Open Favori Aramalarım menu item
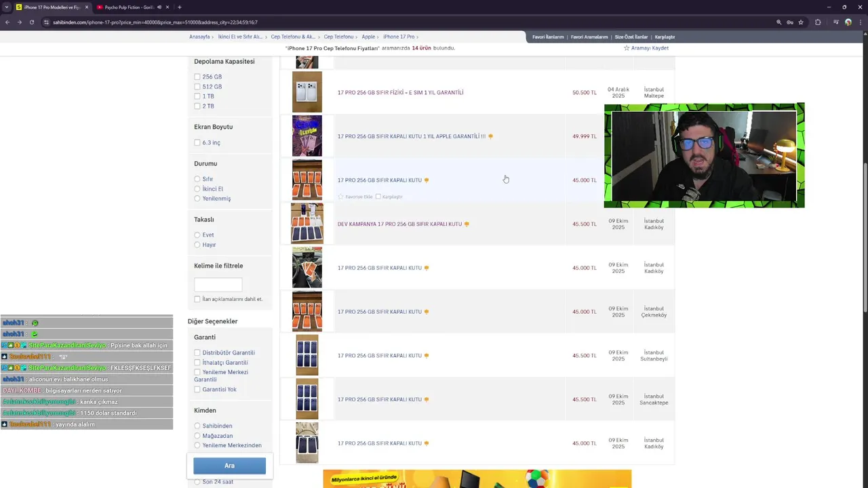 point(589,37)
